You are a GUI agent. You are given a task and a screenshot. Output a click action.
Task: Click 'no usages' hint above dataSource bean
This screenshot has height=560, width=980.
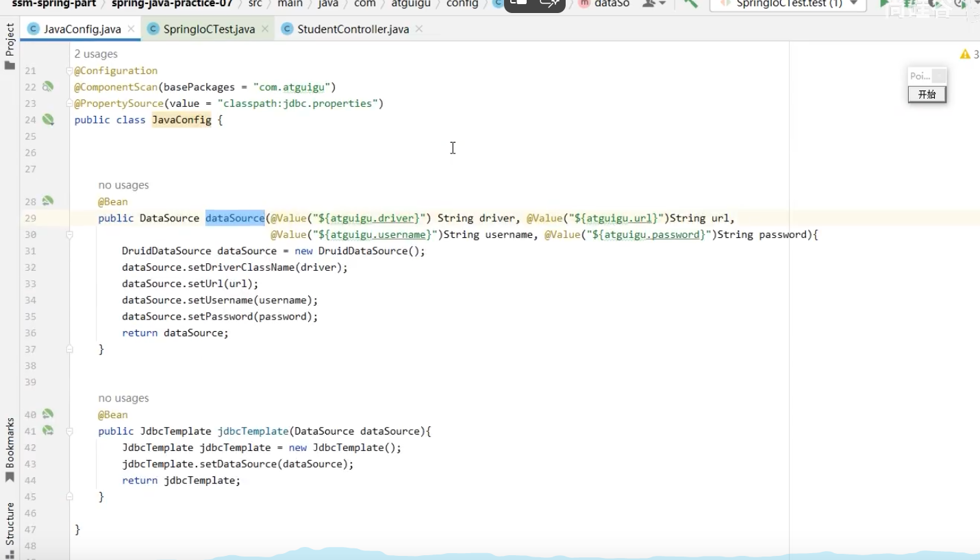pos(123,185)
